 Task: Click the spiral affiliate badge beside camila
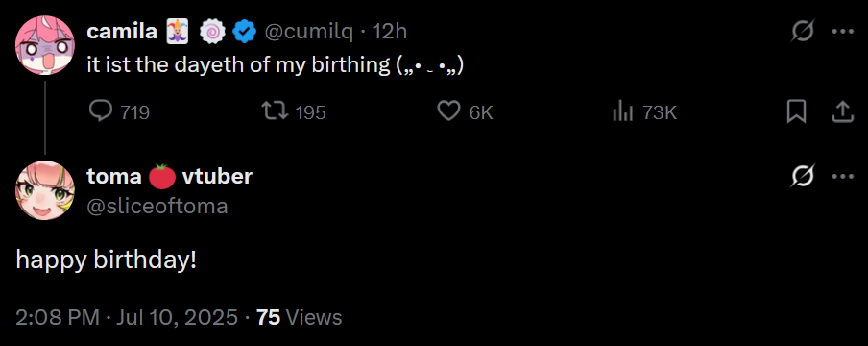tap(210, 32)
